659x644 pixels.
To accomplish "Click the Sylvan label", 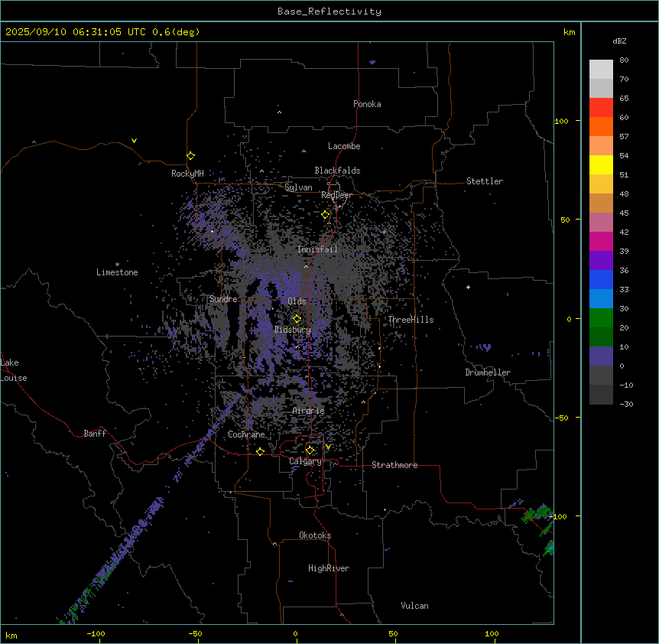I will click(298, 187).
